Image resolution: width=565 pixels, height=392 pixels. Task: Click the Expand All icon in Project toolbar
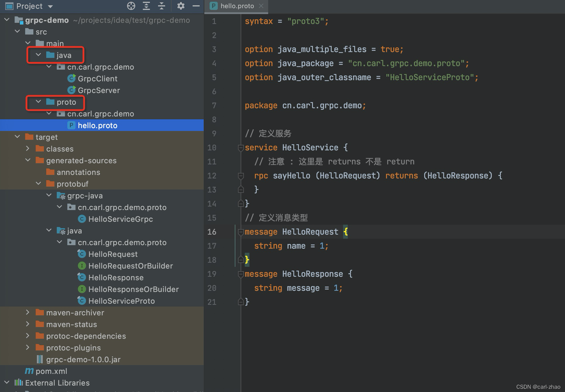click(x=146, y=6)
